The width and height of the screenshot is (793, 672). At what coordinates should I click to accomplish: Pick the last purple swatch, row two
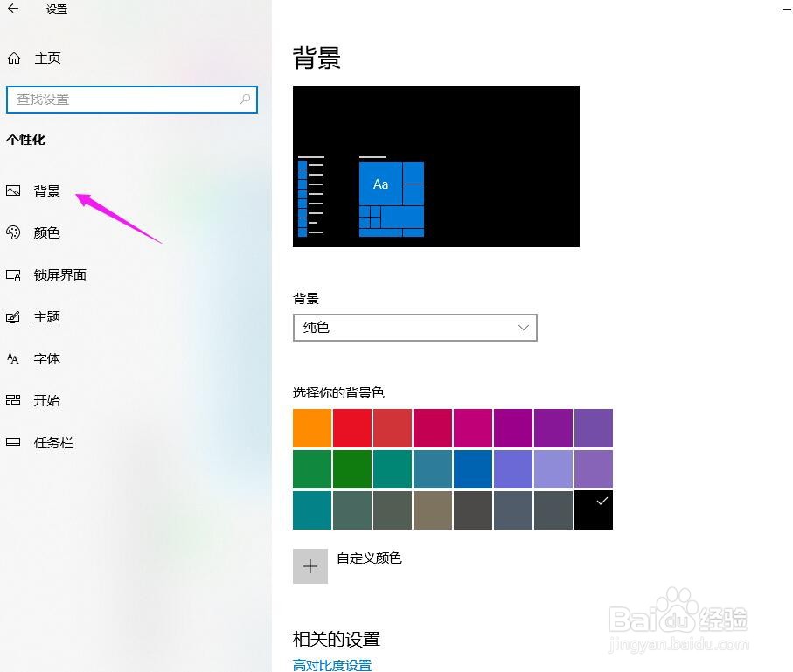(x=594, y=469)
